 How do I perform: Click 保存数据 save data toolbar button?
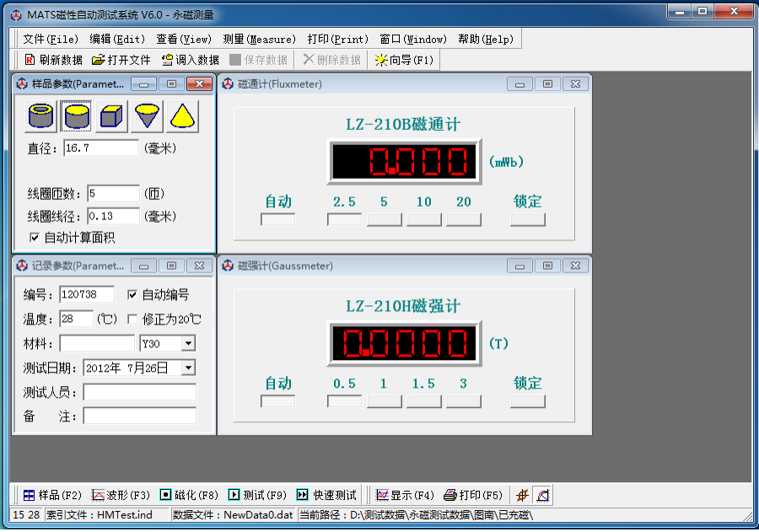[259, 60]
